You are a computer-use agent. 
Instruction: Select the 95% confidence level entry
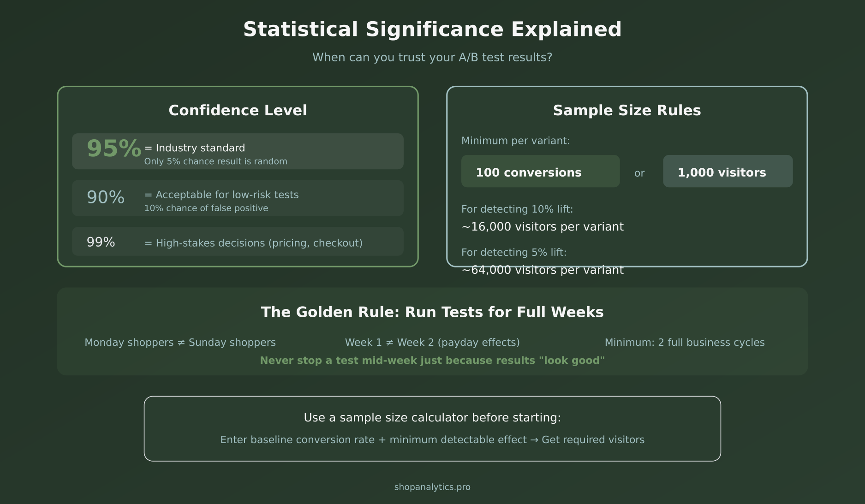pyautogui.click(x=237, y=151)
